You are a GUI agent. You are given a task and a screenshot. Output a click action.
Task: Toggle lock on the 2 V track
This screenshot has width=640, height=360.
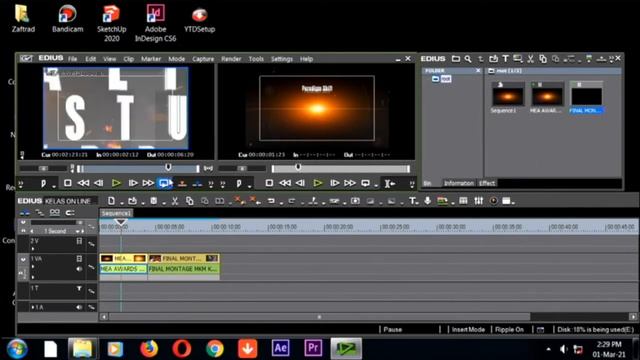point(91,244)
